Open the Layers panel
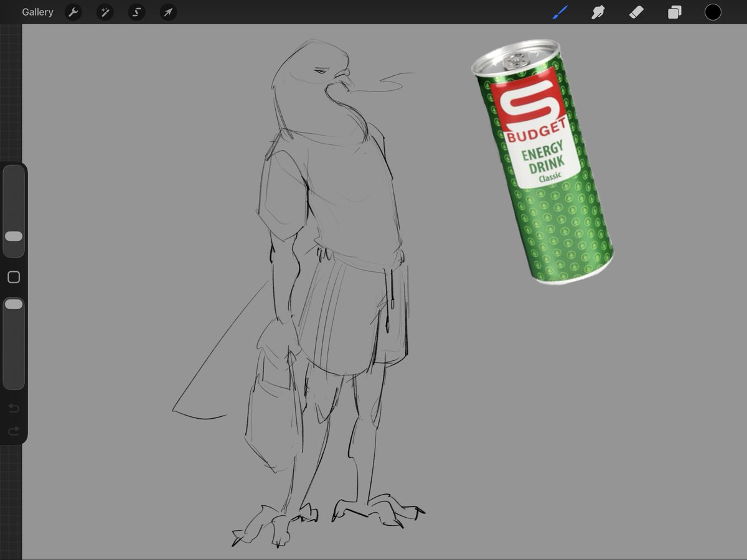The height and width of the screenshot is (560, 747). click(x=674, y=12)
